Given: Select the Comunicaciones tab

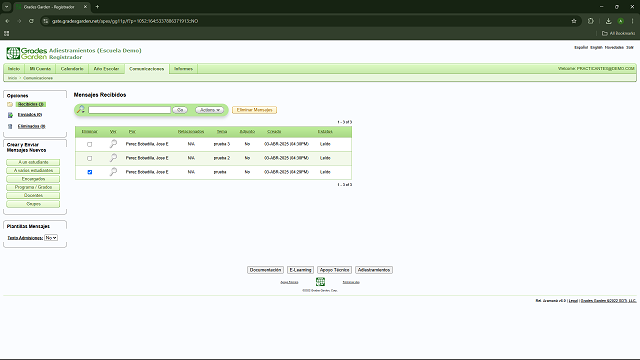Looking at the screenshot, I should point(147,69).
